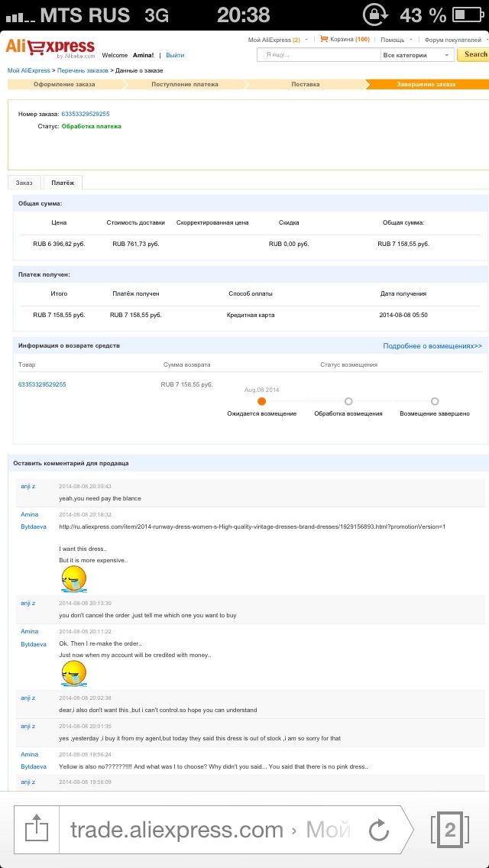This screenshot has width=489, height=868.
Task: Switch to the Платёж tab
Action: click(x=63, y=183)
